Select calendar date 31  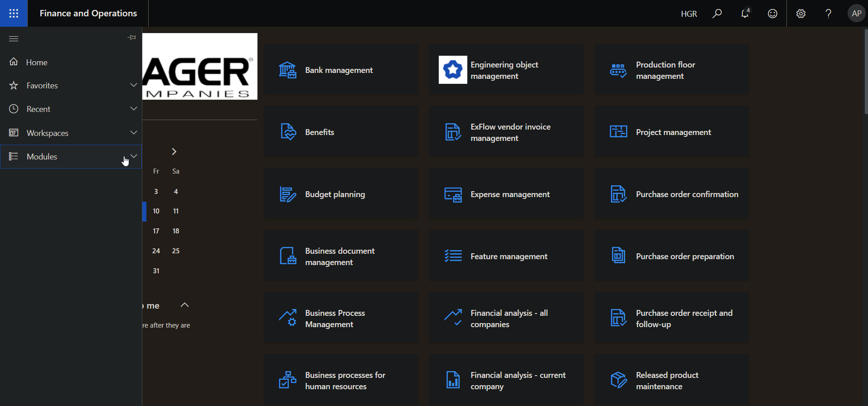[156, 271]
